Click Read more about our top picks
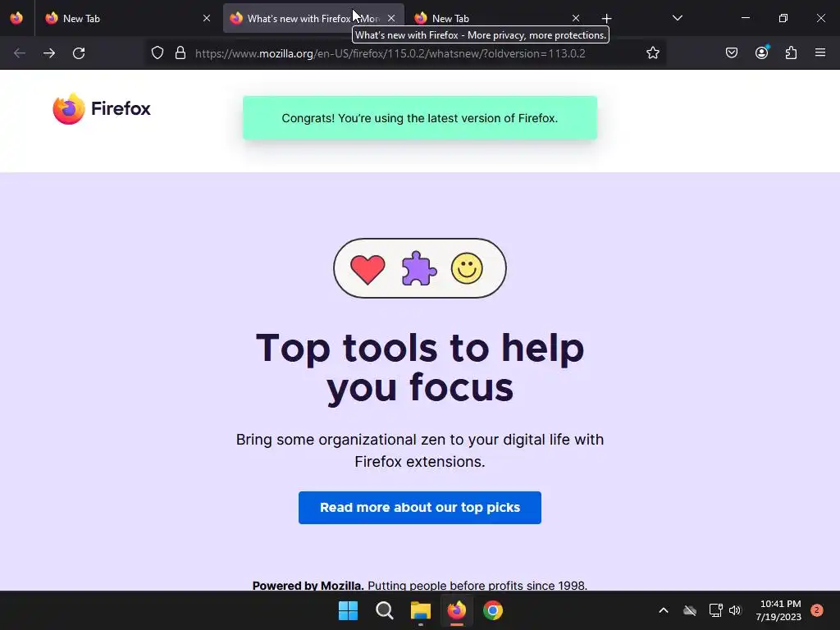This screenshot has height=630, width=840. click(420, 507)
